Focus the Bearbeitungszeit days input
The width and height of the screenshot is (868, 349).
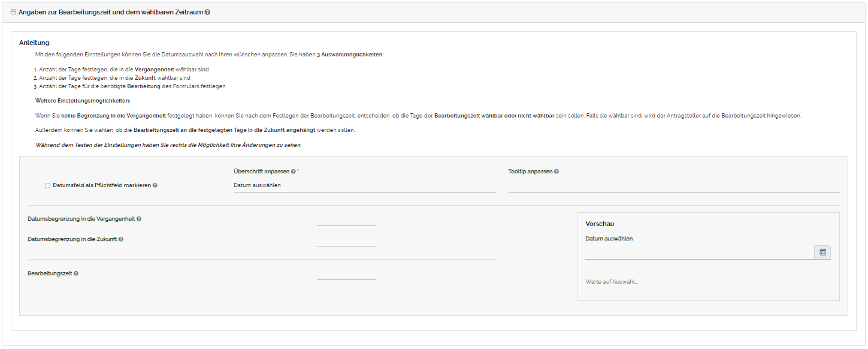tap(346, 274)
